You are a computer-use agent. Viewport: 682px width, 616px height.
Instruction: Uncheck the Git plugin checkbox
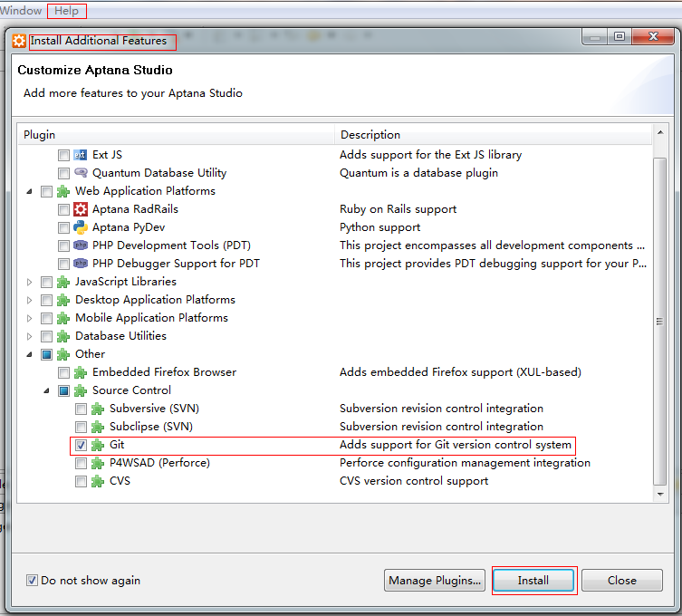(x=81, y=446)
